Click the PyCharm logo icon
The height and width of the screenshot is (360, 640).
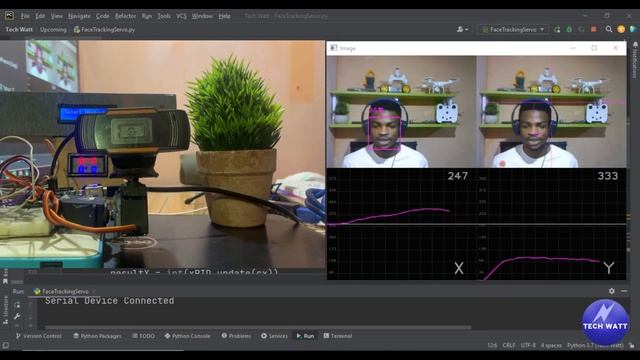(x=9, y=16)
